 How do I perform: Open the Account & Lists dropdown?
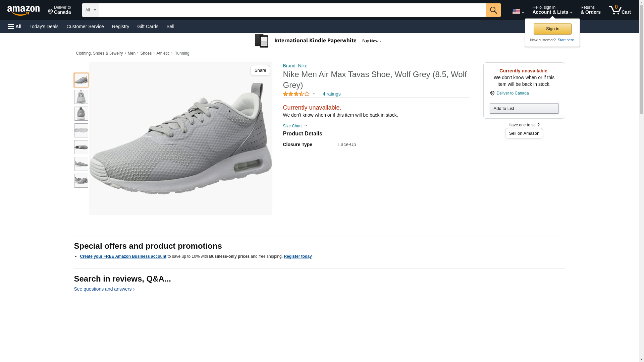click(552, 10)
